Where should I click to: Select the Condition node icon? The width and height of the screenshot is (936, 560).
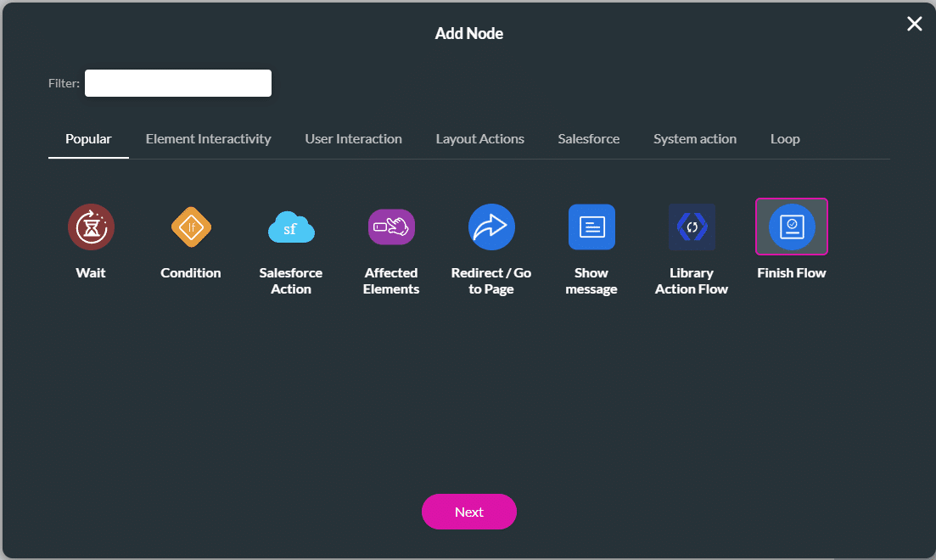[x=191, y=227]
